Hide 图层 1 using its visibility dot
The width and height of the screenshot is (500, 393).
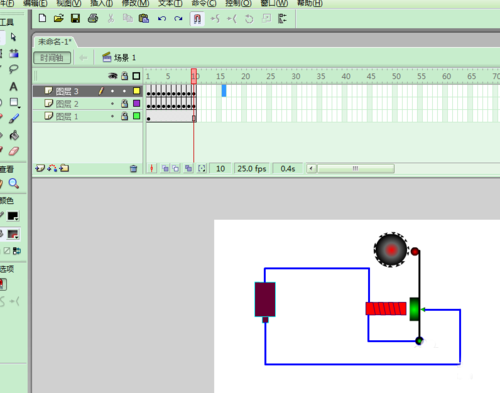pyautogui.click(x=113, y=116)
